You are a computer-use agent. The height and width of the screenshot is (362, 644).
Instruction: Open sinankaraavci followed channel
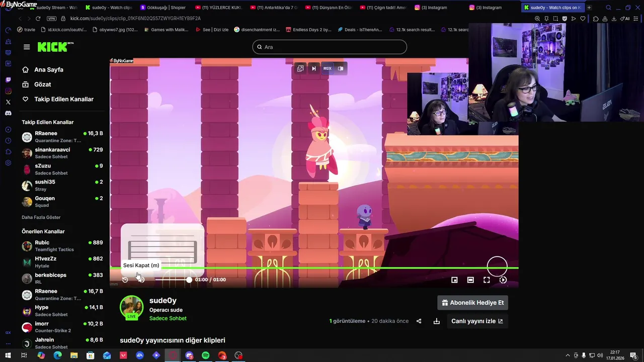62,153
